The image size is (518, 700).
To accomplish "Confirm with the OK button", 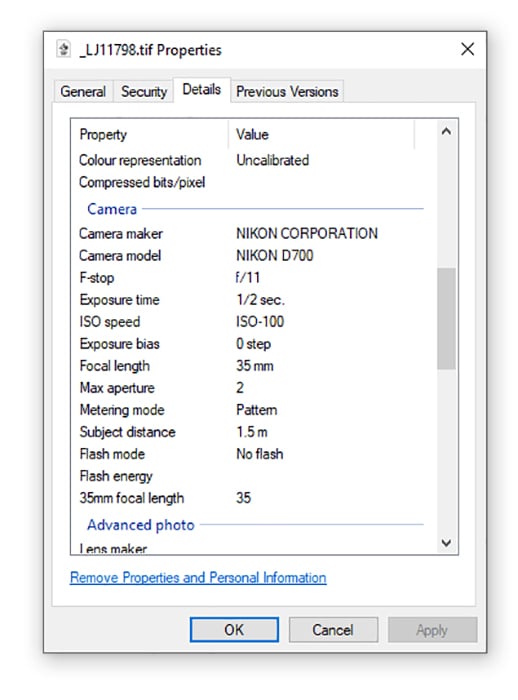I will click(234, 629).
